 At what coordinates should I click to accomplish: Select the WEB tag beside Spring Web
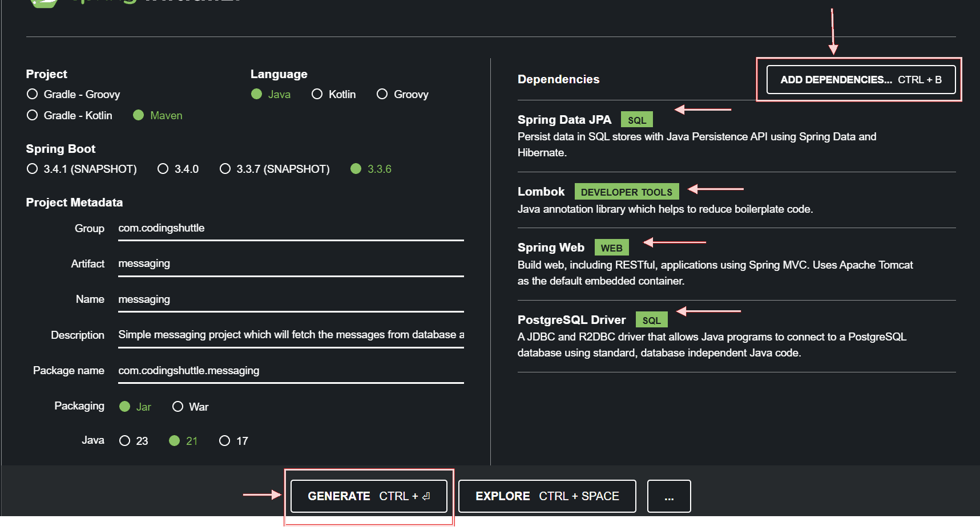pos(611,248)
